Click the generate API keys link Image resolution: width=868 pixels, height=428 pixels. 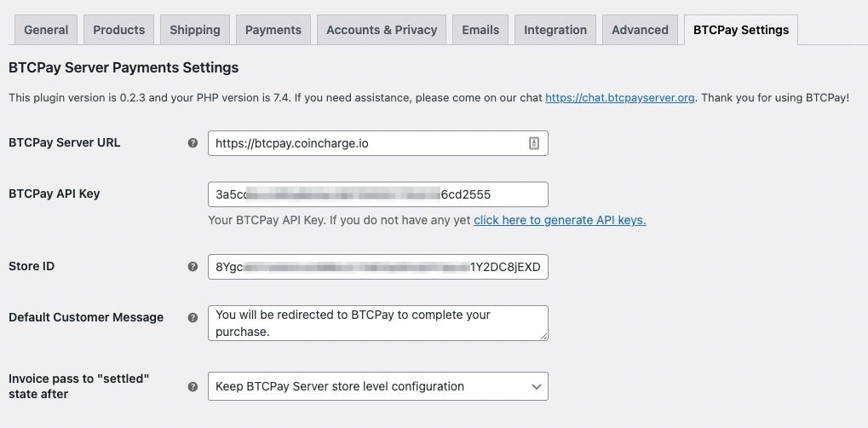coord(560,220)
